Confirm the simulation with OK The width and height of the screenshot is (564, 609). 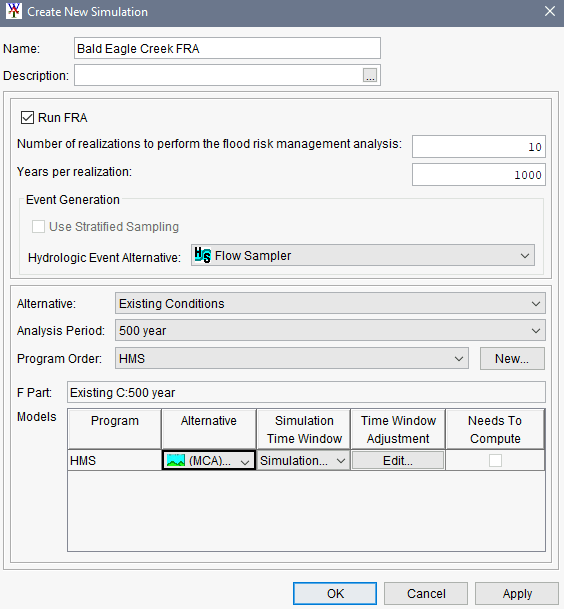coord(335,593)
